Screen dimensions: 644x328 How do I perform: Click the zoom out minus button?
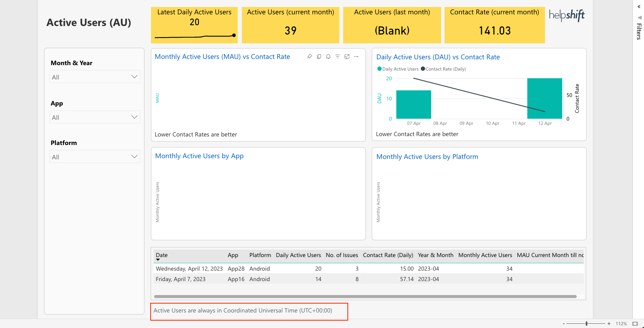coord(564,323)
